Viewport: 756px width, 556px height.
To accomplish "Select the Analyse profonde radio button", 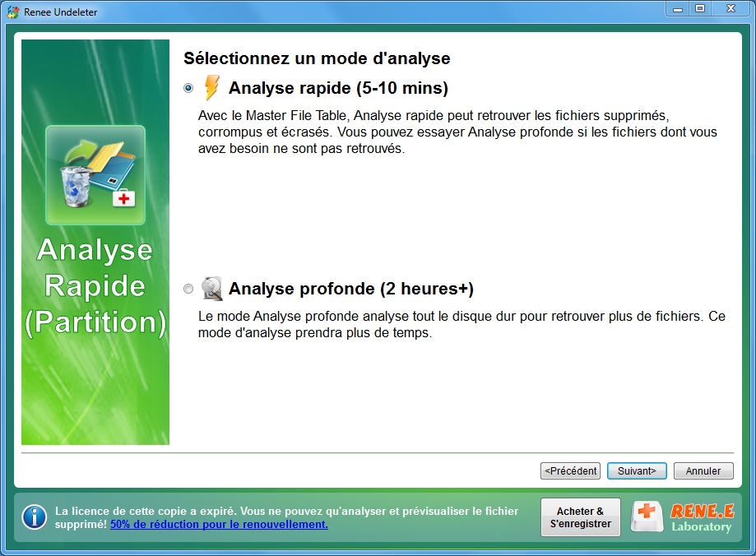I will [x=188, y=289].
